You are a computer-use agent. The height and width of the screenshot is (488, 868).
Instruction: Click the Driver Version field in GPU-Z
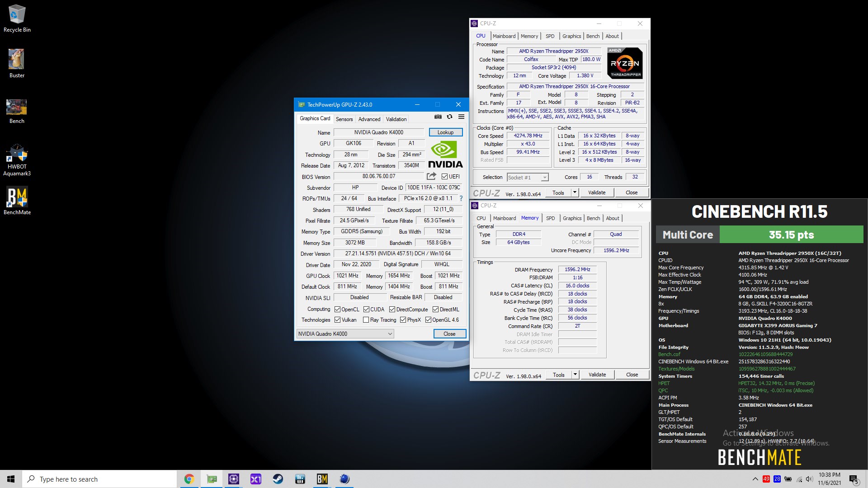pyautogui.click(x=398, y=253)
